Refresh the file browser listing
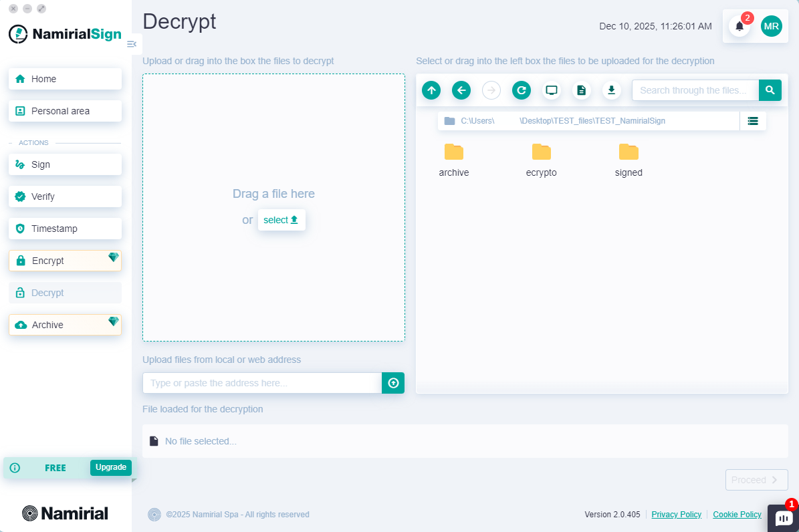799x532 pixels. coord(522,90)
